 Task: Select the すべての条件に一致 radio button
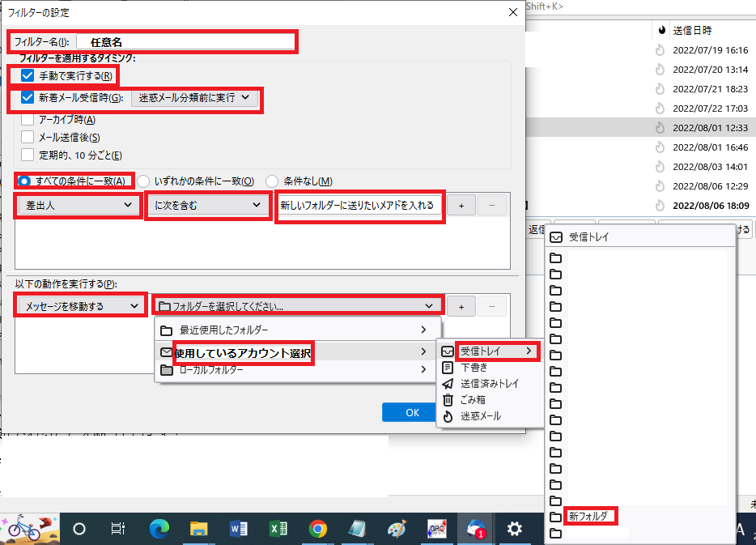tap(24, 181)
